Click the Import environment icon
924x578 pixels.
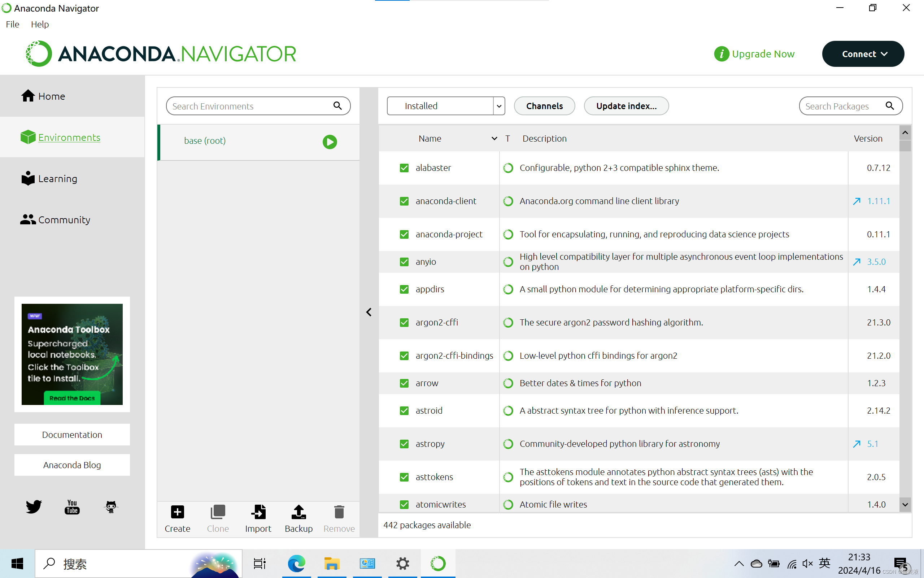click(258, 512)
